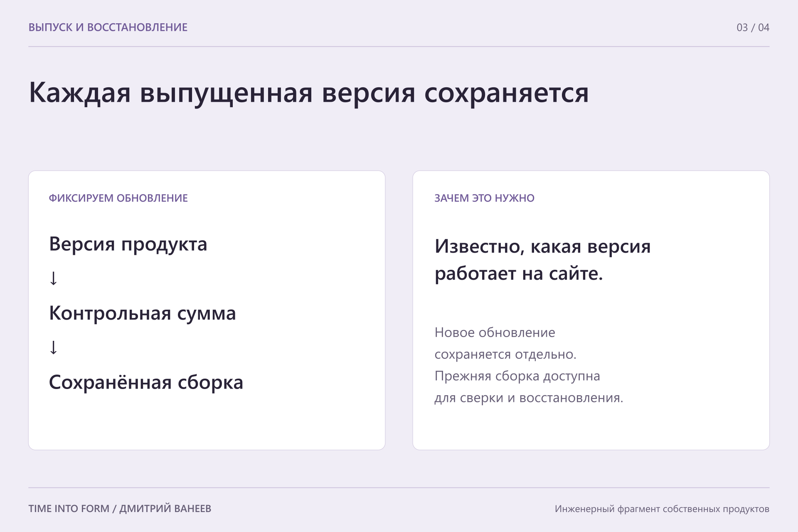
Task: Click the line "Новое обновление"
Action: pos(495,332)
